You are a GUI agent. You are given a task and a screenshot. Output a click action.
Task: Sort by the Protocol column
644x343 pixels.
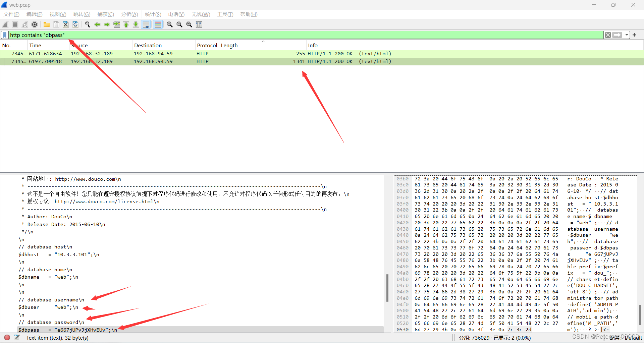coord(207,46)
